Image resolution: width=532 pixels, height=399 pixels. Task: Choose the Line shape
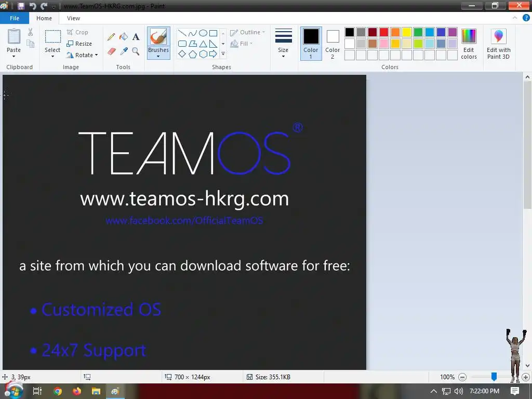[182, 33]
